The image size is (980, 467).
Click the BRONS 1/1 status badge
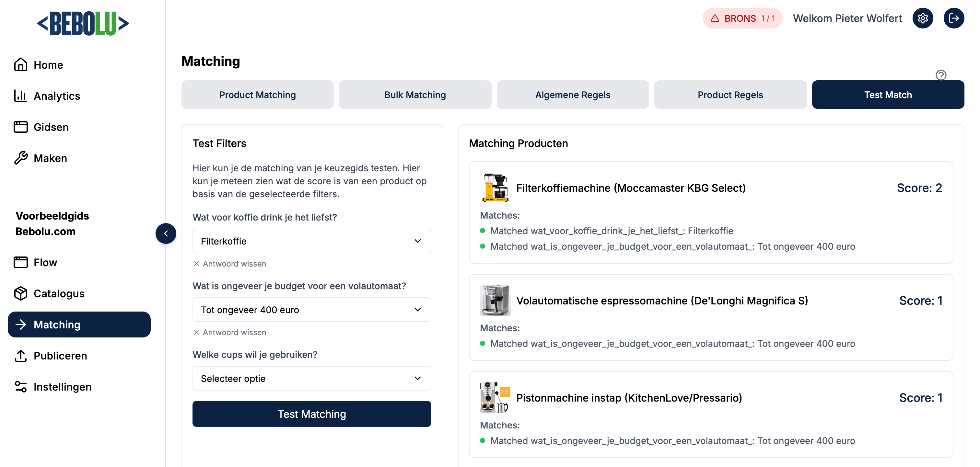[742, 18]
